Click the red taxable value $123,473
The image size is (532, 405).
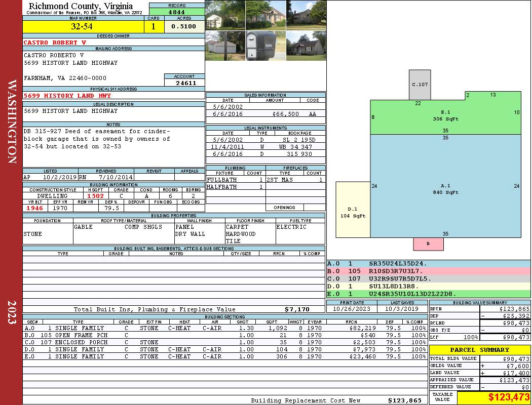[x=509, y=397]
